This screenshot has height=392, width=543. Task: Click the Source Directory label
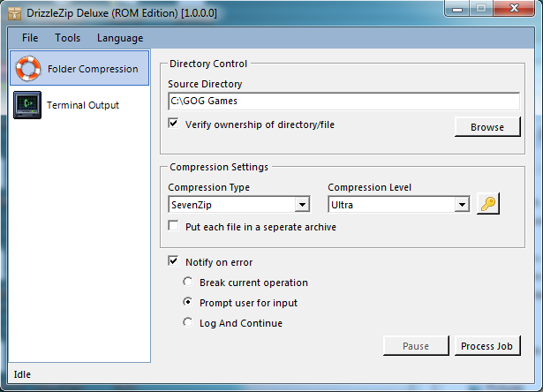point(205,84)
